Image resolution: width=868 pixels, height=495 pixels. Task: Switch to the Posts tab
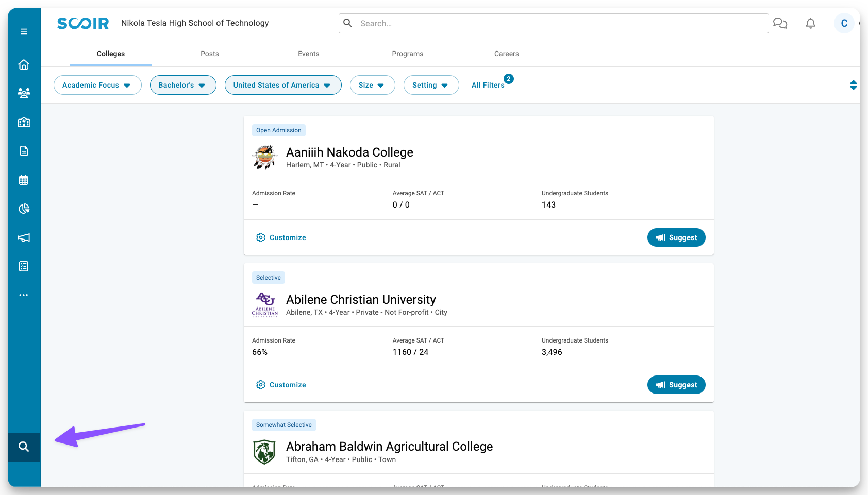tap(210, 54)
